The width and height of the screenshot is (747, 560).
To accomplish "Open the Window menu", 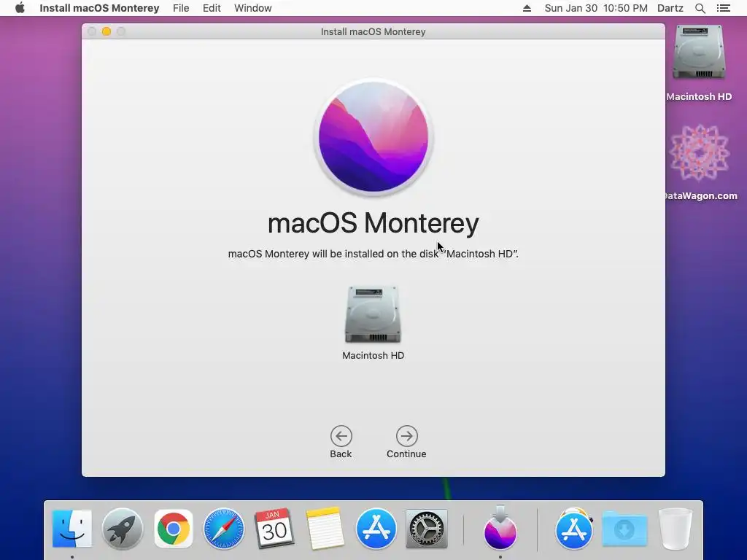I will tap(253, 8).
